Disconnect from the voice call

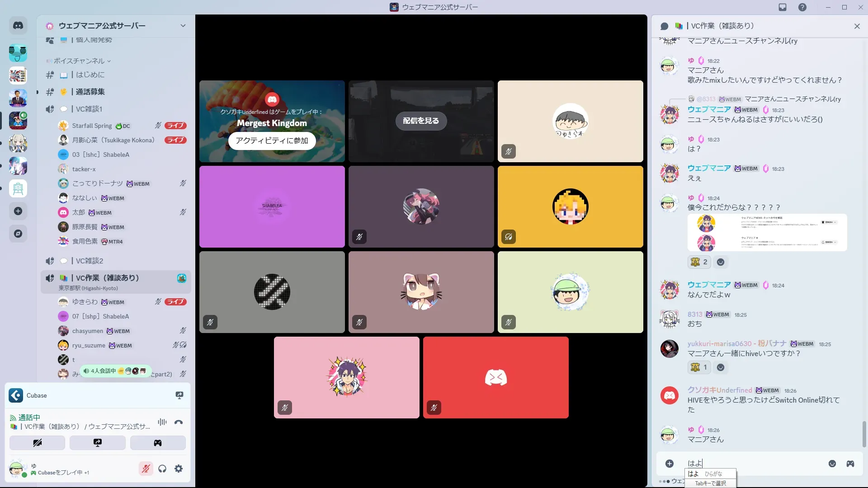(179, 422)
